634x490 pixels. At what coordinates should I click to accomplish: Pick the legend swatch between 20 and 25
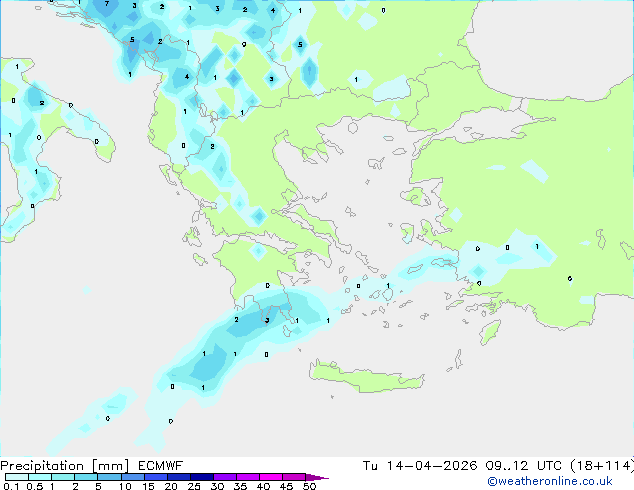(x=178, y=477)
